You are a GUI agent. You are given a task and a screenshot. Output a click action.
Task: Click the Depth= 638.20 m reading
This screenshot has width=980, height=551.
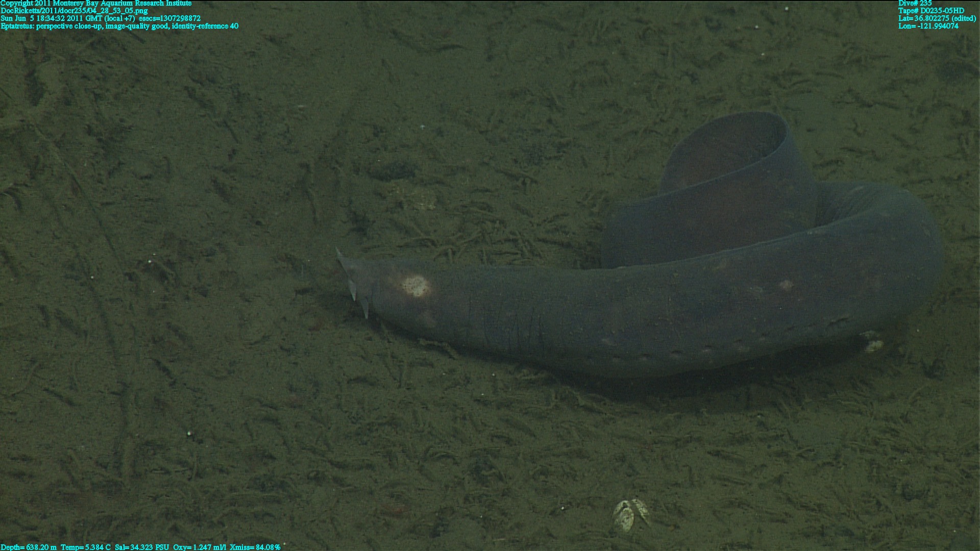29,547
